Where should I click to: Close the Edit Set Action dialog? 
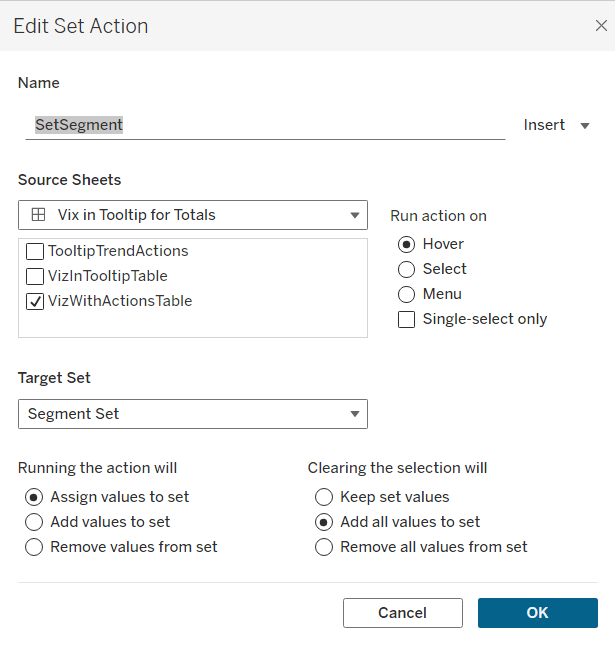pos(599,26)
